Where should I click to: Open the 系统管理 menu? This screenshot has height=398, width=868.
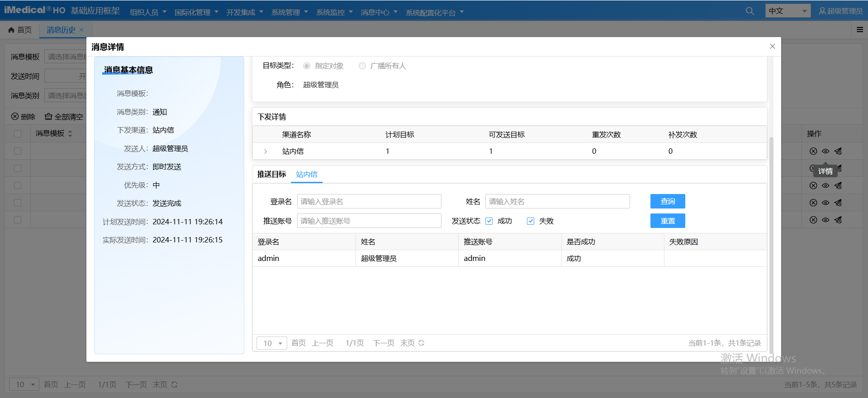289,12
